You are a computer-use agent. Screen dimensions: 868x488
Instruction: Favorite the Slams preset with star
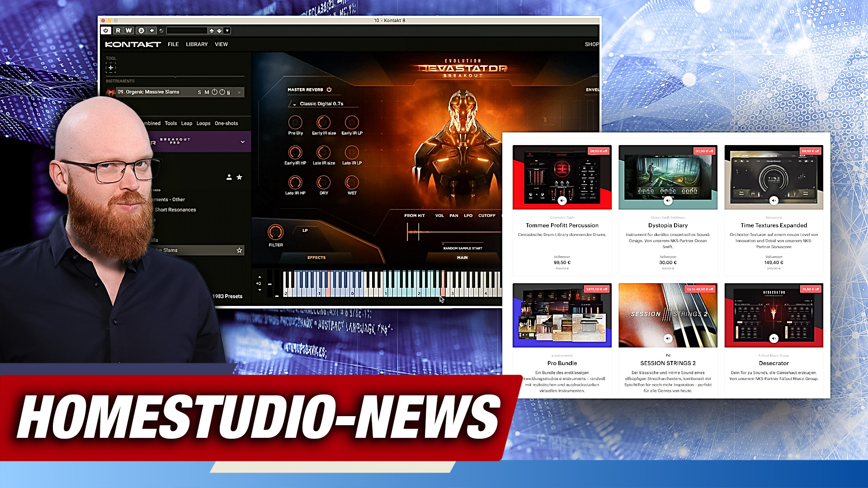pos(239,250)
